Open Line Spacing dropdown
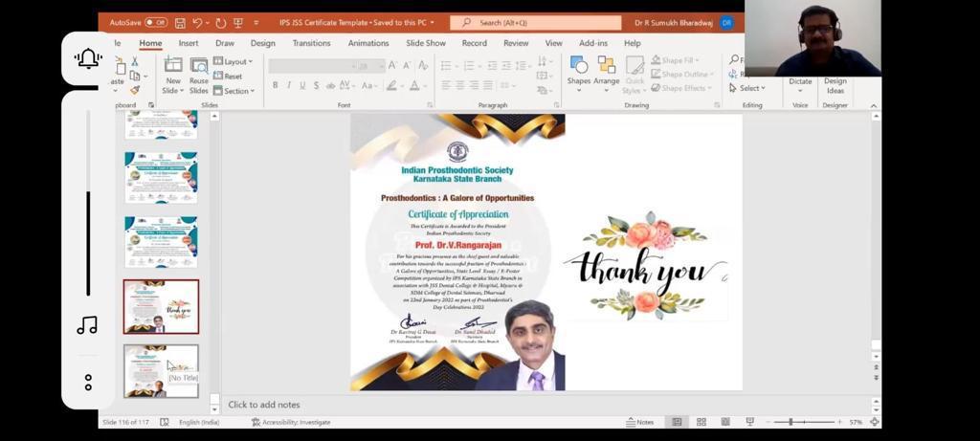Viewport: 980px width, 441px height. click(523, 66)
